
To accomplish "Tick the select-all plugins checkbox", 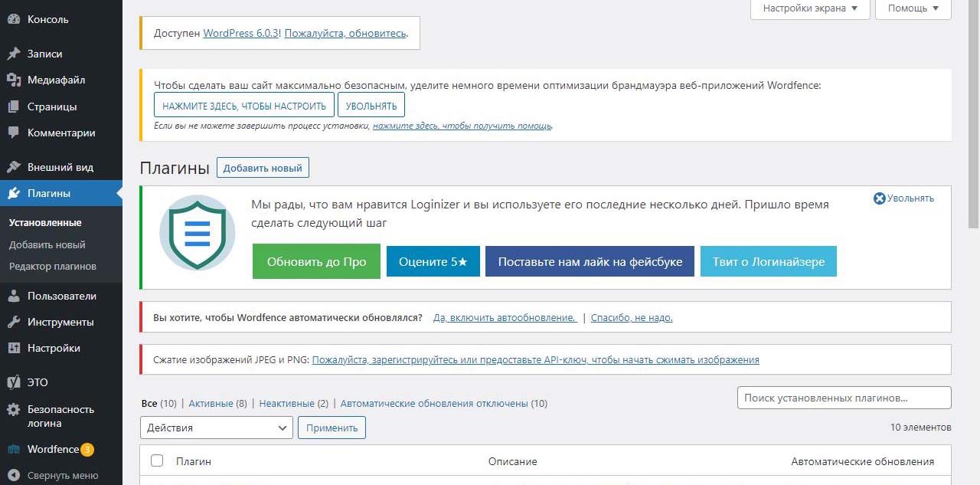I will [157, 460].
